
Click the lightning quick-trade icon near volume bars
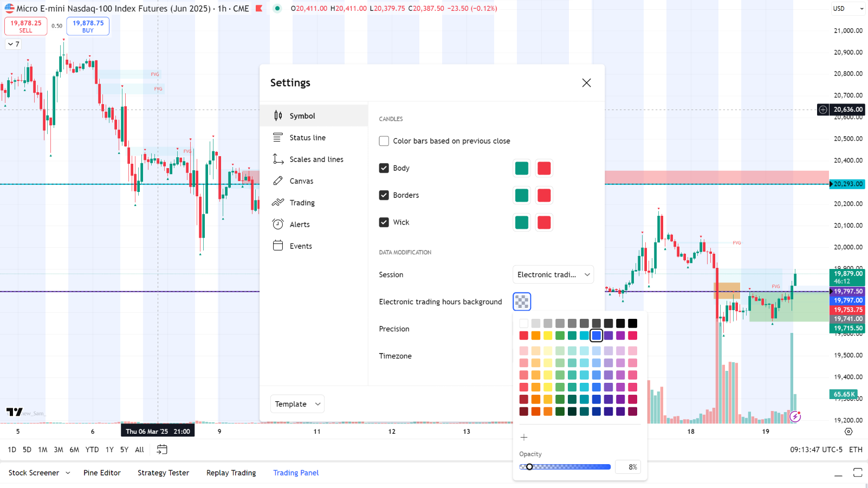[795, 417]
